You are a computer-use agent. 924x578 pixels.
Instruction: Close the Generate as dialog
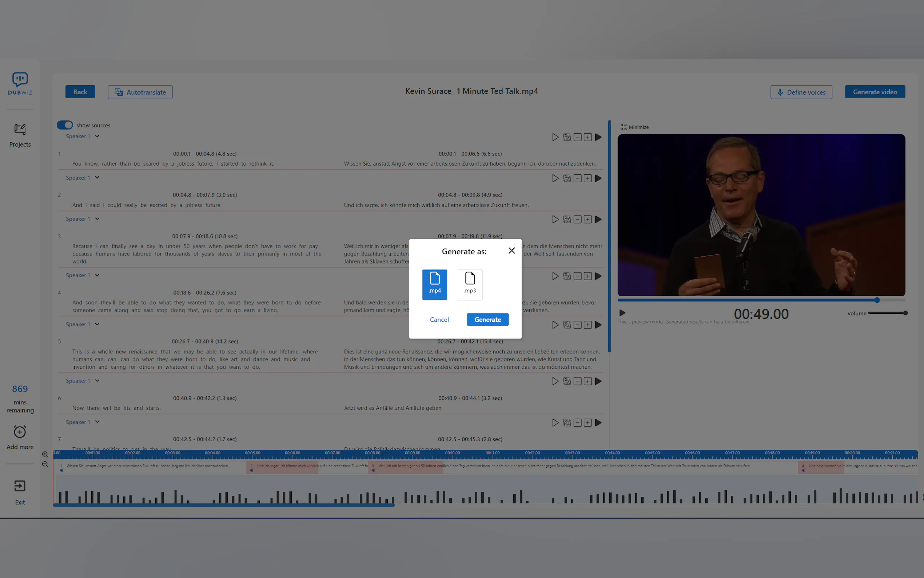pyautogui.click(x=511, y=251)
